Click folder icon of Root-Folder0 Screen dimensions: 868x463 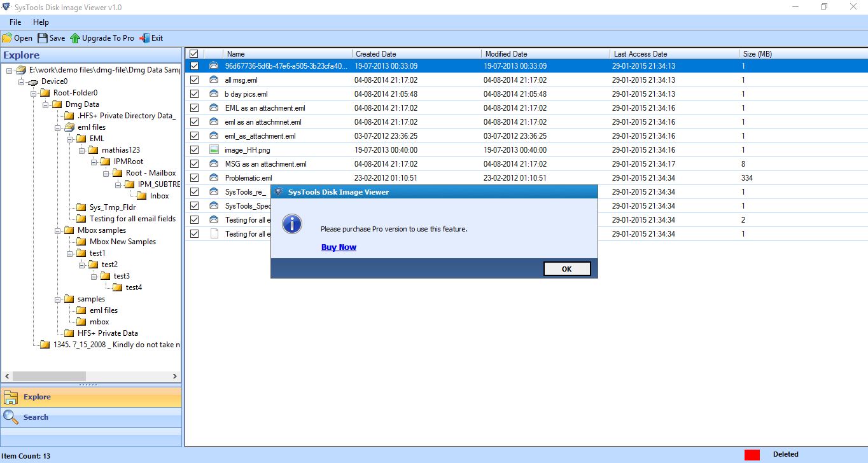click(x=45, y=93)
